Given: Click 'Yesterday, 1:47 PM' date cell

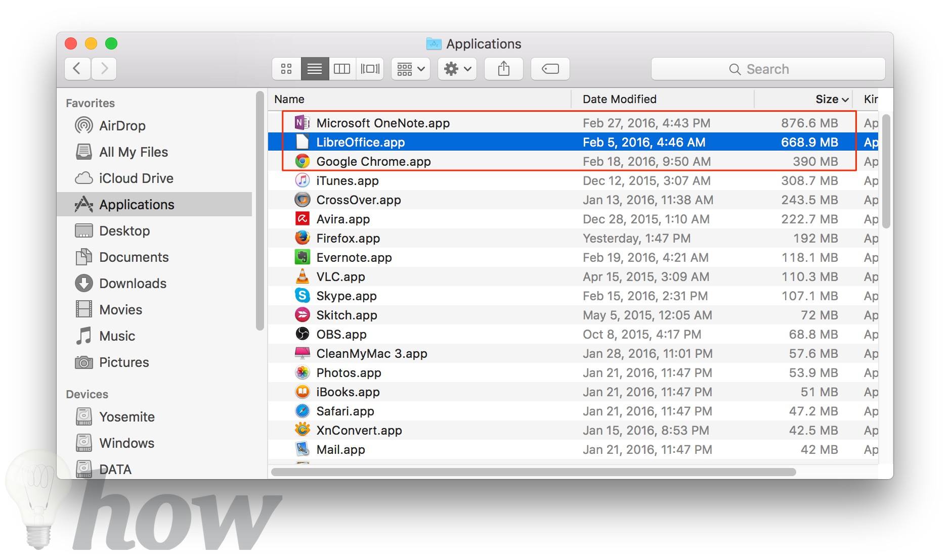Looking at the screenshot, I should (x=636, y=238).
